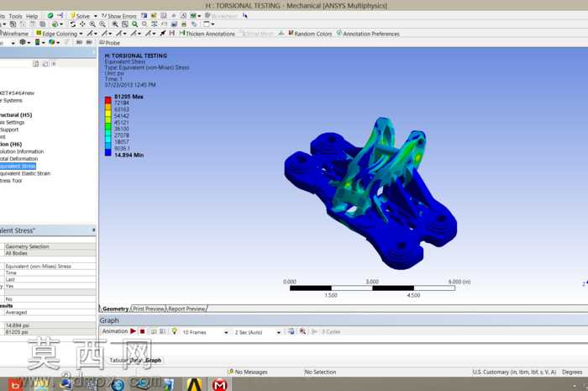The width and height of the screenshot is (588, 391).
Task: Click the green checkmark toolbar icon
Action: pos(50,16)
